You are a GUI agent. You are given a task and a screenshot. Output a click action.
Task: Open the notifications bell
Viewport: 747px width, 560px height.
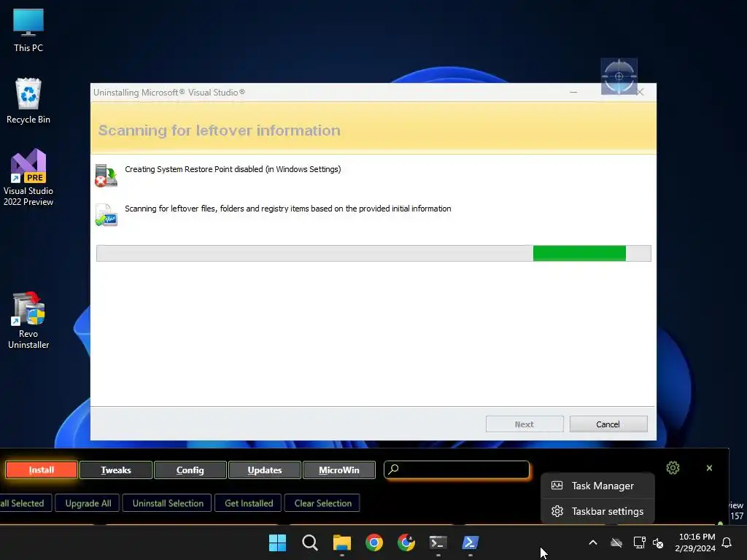727,542
